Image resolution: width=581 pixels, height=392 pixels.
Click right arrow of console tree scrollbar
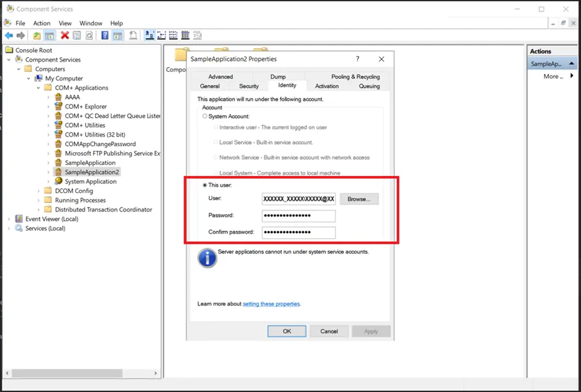(x=156, y=373)
